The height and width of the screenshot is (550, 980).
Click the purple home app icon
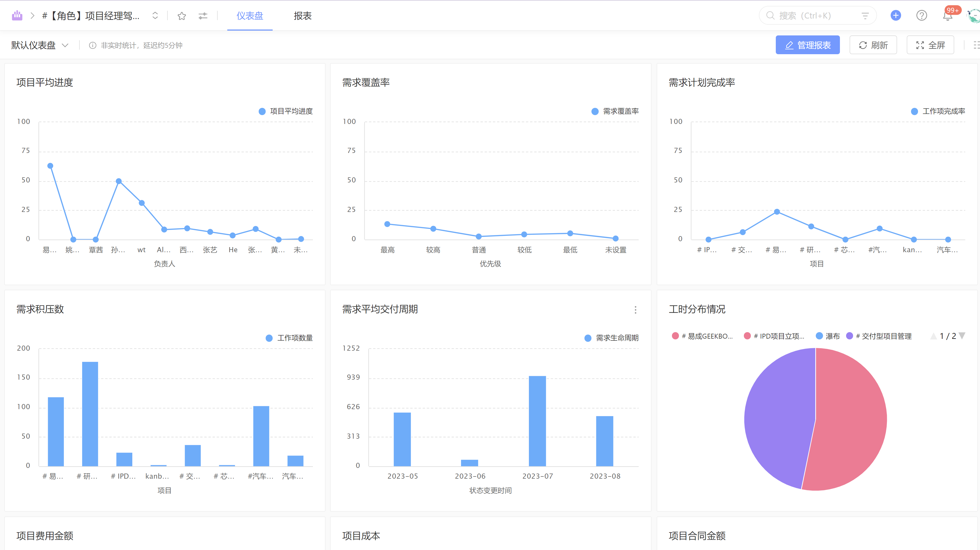tap(17, 16)
